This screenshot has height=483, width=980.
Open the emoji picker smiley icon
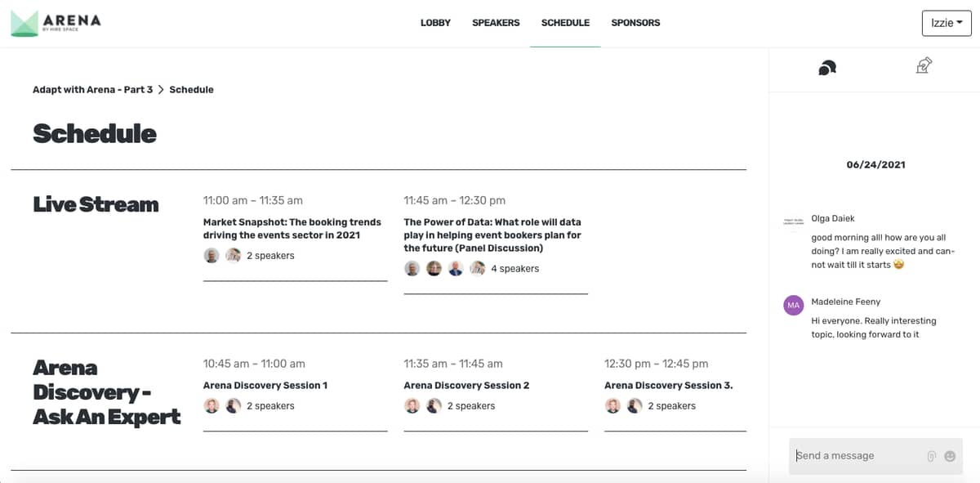pos(950,456)
